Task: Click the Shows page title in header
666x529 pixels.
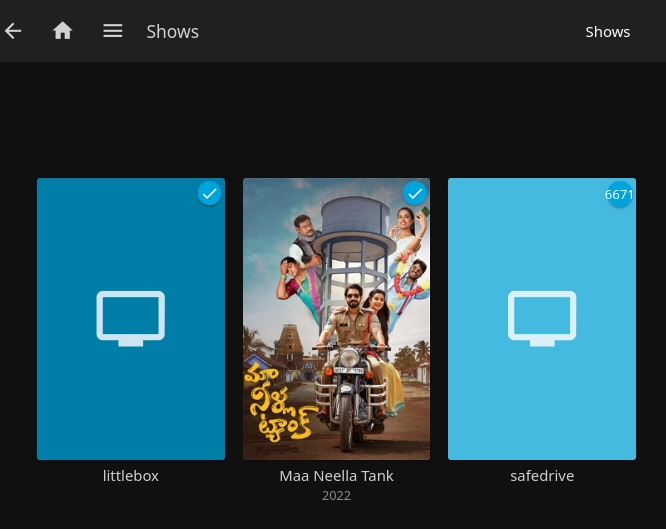Action: click(x=172, y=32)
